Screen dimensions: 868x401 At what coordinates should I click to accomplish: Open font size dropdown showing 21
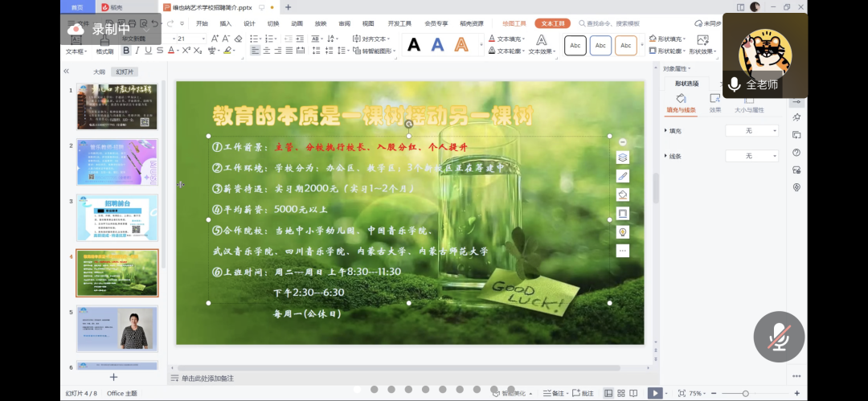203,39
